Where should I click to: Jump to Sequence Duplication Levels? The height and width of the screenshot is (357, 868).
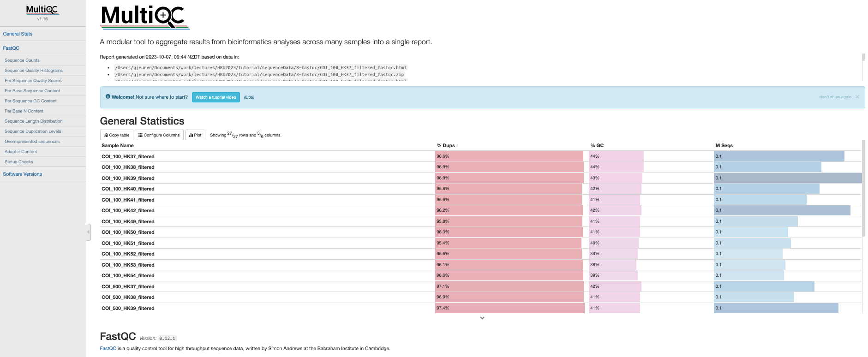pyautogui.click(x=33, y=131)
